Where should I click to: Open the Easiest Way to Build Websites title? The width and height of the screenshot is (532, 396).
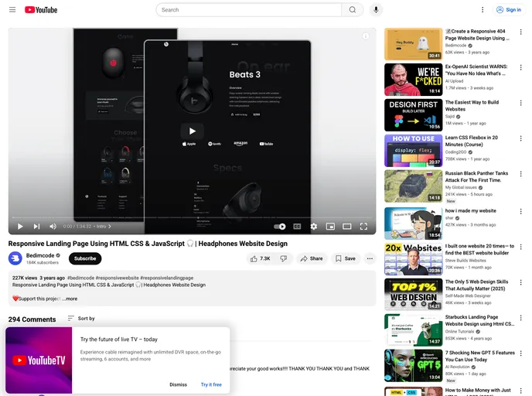[472, 105]
